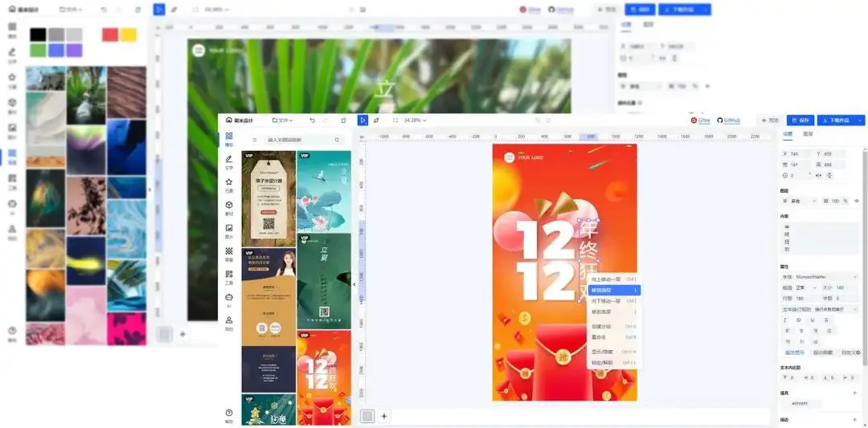Click the undo arrow in front window toolbar
Viewport: 868px width, 428px height.
[x=312, y=120]
